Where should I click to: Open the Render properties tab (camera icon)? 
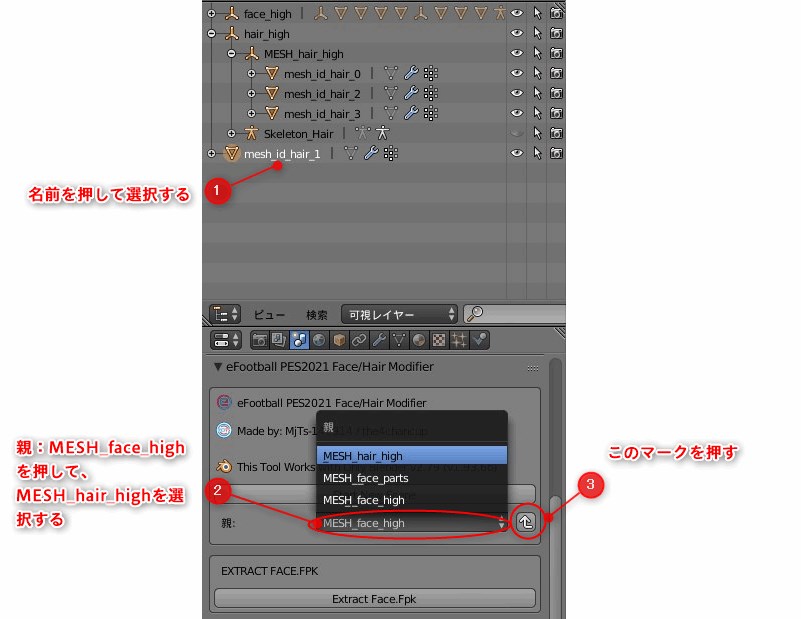[x=261, y=340]
